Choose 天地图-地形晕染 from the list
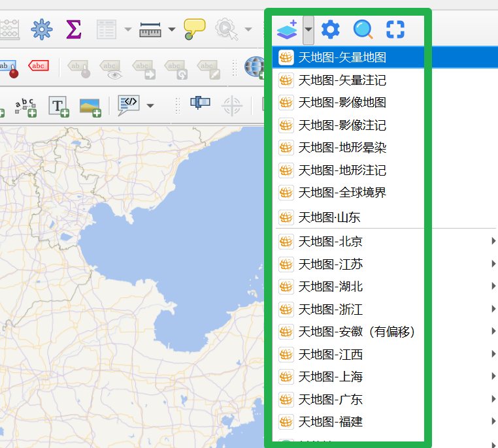 click(385, 148)
